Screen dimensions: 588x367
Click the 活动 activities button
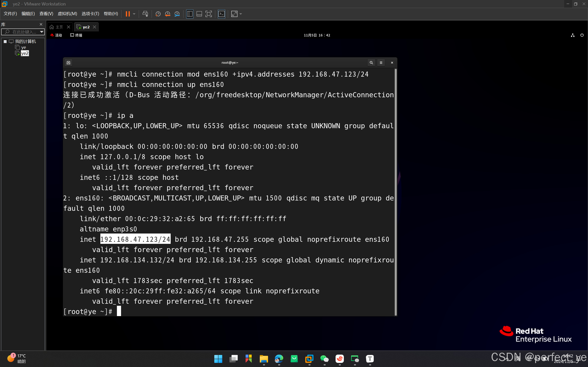56,35
